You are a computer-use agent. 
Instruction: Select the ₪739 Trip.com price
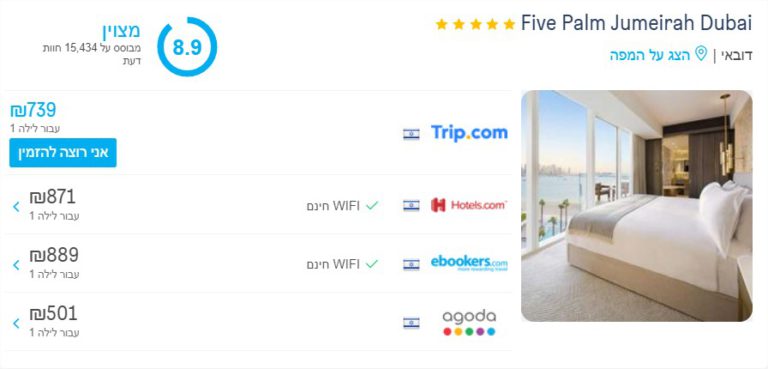(33, 110)
